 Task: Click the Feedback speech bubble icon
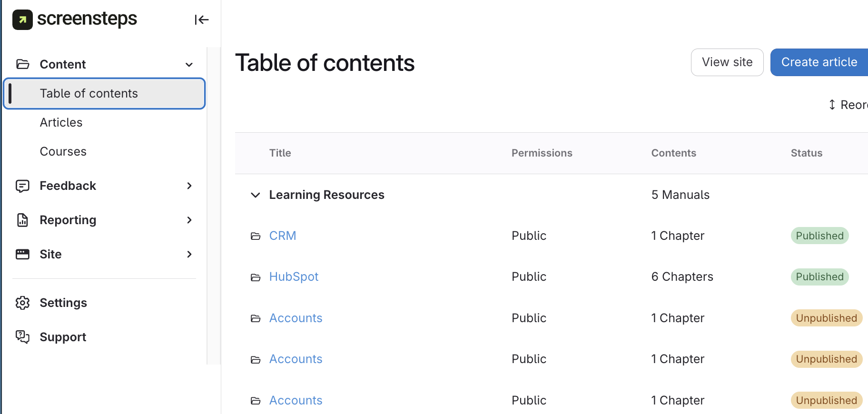[23, 186]
